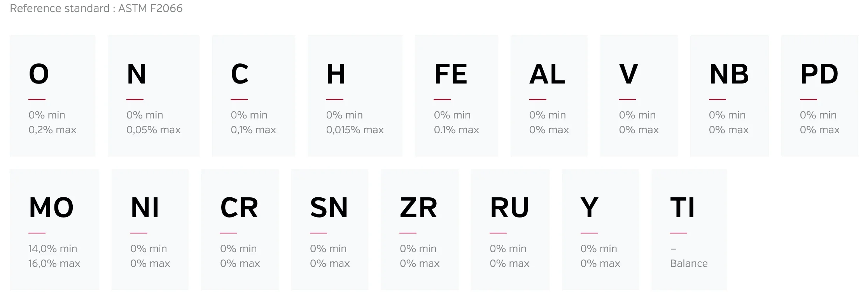Click the O oxygen element card
868x303 pixels.
pos(52,96)
